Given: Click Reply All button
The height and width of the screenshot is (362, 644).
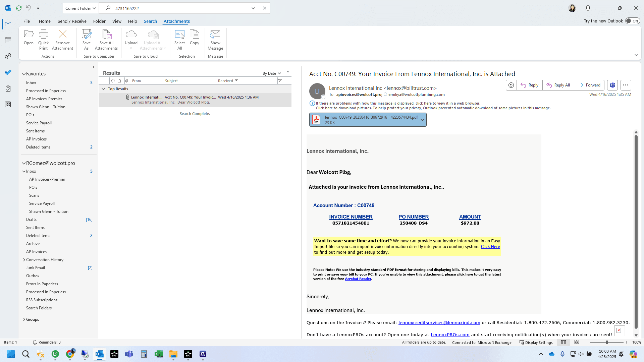Looking at the screenshot, I should (558, 85).
